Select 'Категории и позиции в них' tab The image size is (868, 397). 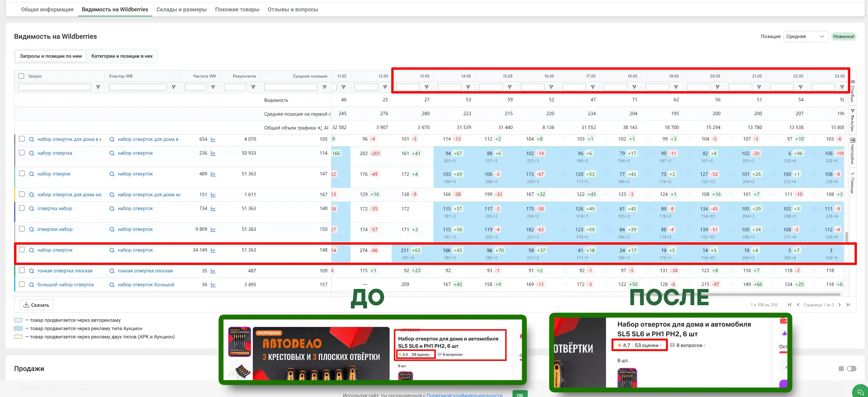(x=122, y=56)
